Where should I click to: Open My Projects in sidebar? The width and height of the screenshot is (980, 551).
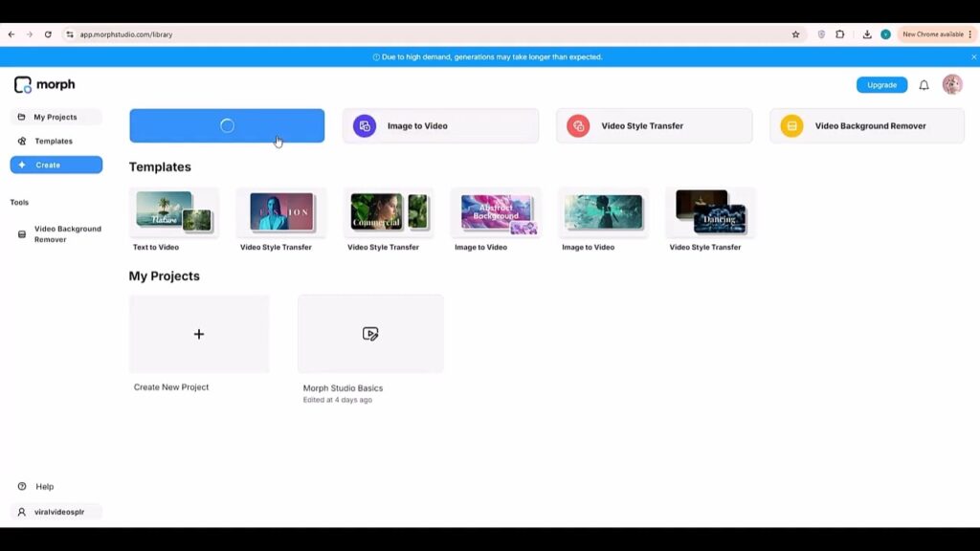click(x=56, y=117)
